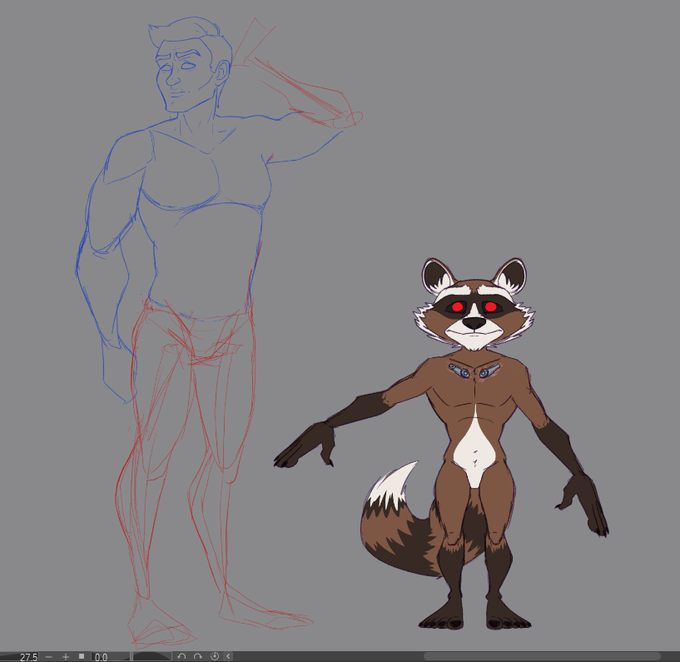Screen dimensions: 680x662
Task: Click the zoom in plus button
Action: coord(65,657)
